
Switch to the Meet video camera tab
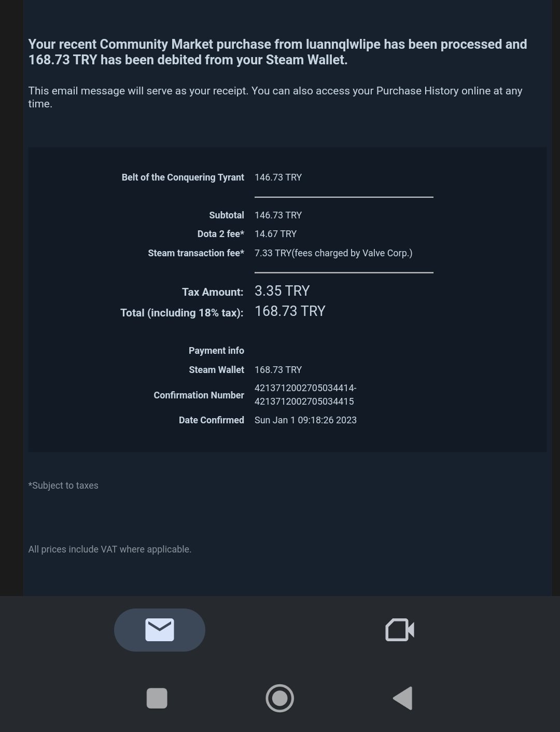400,630
